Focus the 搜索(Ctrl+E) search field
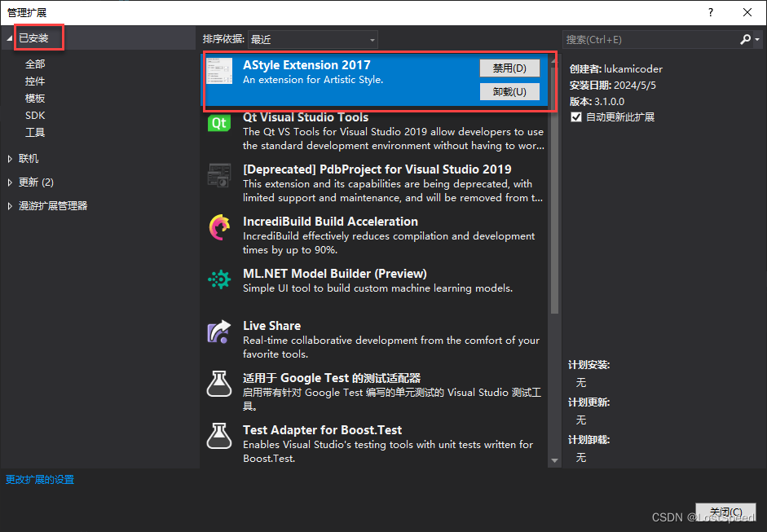This screenshot has height=532, width=767. (650, 39)
